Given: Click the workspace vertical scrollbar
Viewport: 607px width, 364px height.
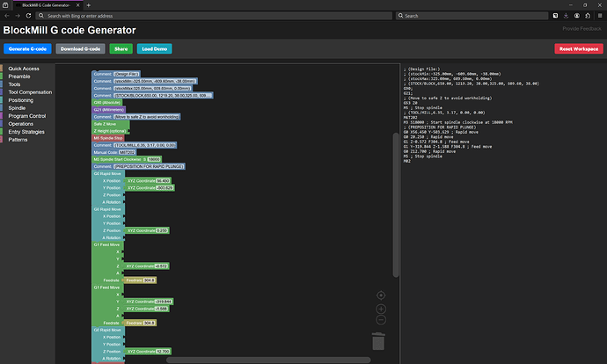Looking at the screenshot, I should [x=396, y=205].
